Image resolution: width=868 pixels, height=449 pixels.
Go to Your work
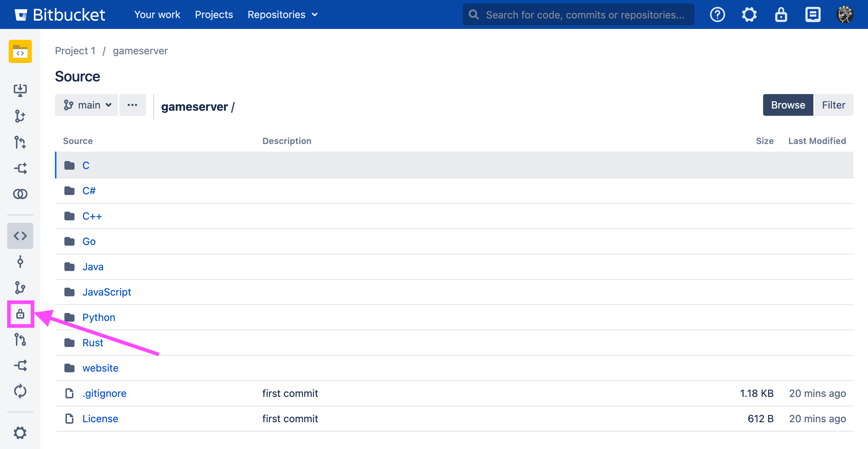157,14
